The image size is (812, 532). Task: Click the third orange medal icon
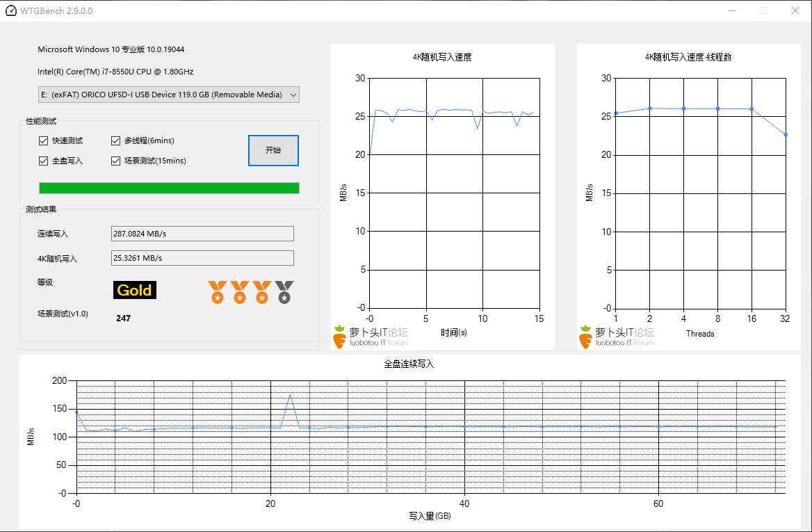click(x=262, y=292)
